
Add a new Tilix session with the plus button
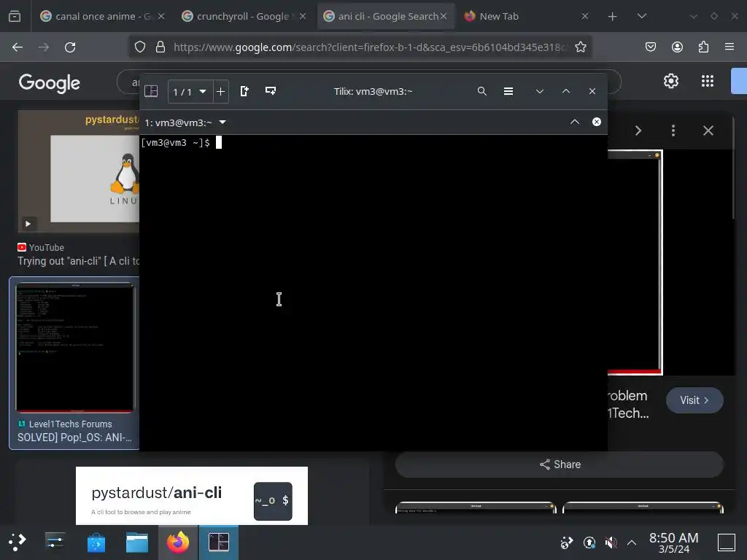point(220,91)
